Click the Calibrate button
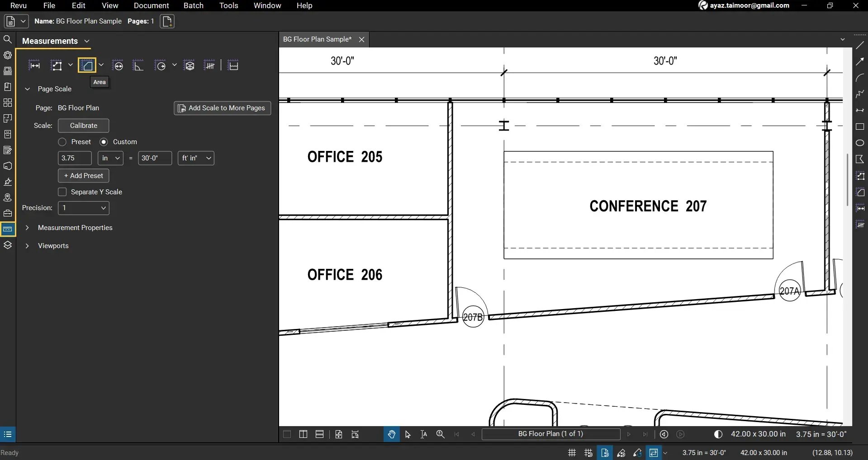 pos(84,126)
